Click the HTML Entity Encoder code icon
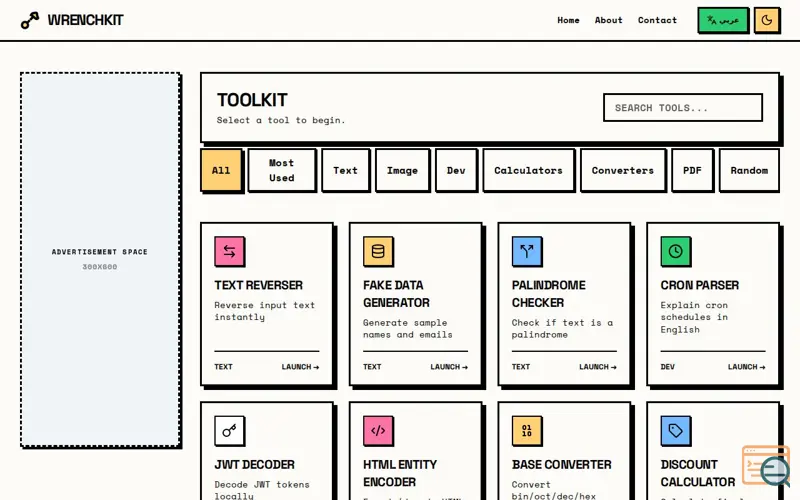 [x=378, y=431]
